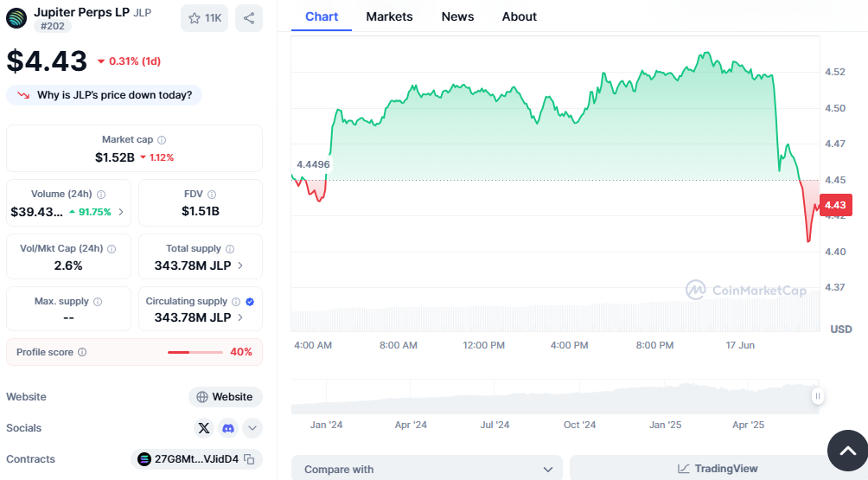Screen dimensions: 868x480
Task: Open Circulating supply info icon
Action: (x=236, y=302)
